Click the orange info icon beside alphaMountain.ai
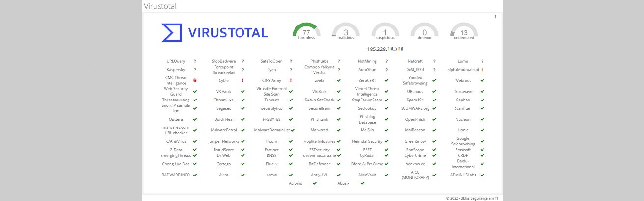This screenshot has height=201, width=644. (482, 70)
